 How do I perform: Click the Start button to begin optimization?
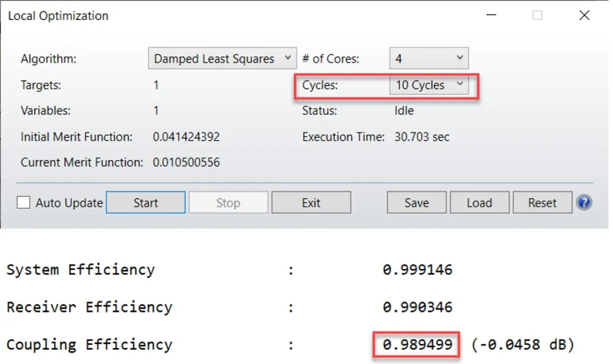146,202
